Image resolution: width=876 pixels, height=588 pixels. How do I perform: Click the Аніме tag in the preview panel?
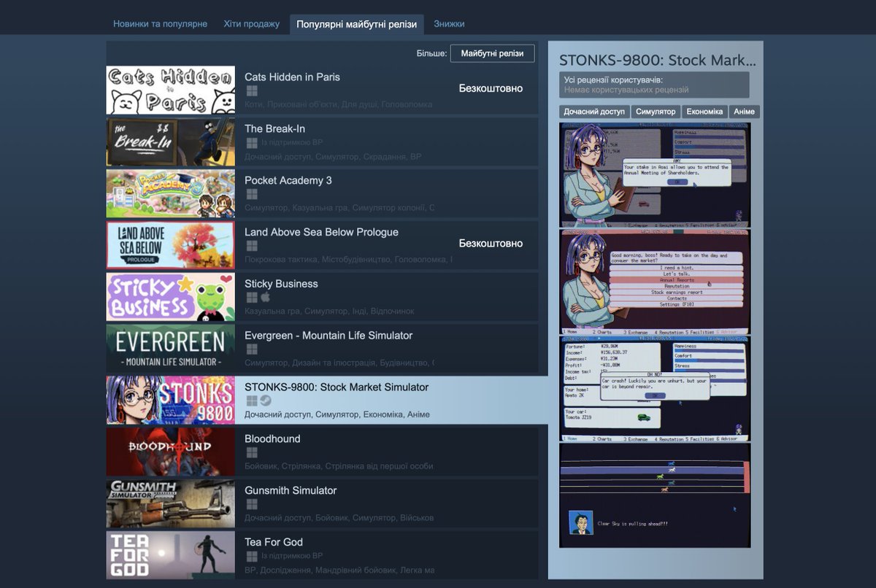pyautogui.click(x=743, y=112)
